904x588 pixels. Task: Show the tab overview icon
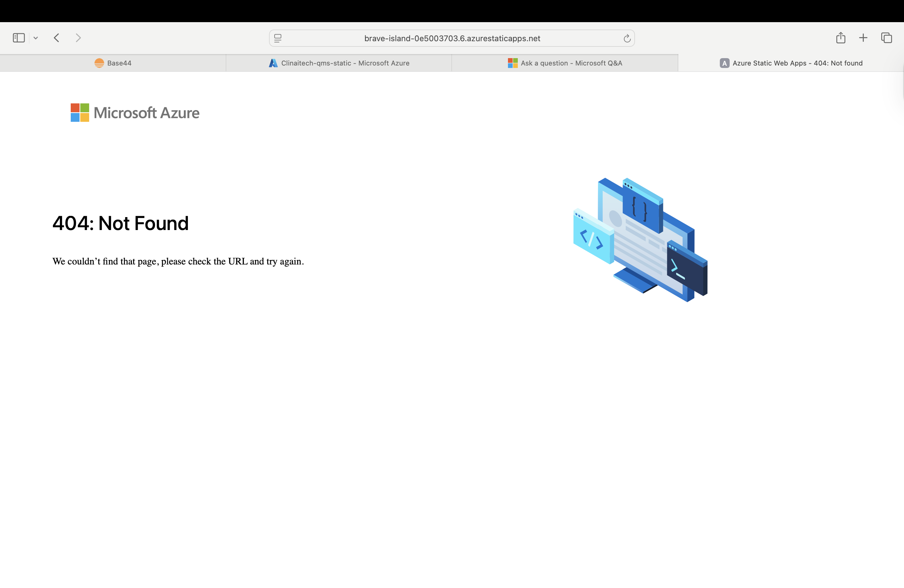coord(886,38)
